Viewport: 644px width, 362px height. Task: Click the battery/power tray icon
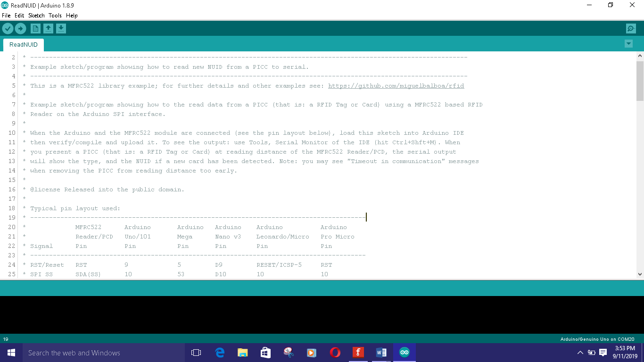(x=592, y=353)
